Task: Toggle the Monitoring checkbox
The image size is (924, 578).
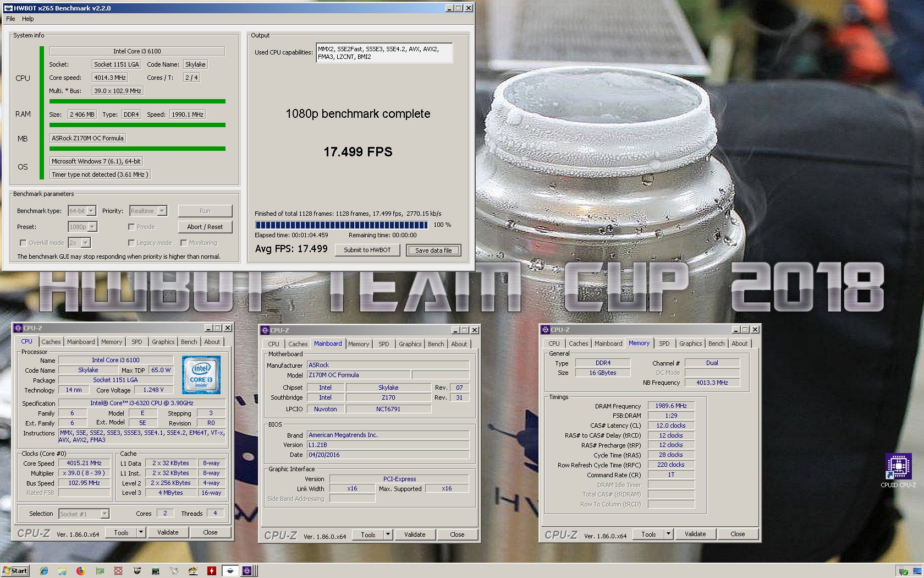Action: [x=184, y=243]
